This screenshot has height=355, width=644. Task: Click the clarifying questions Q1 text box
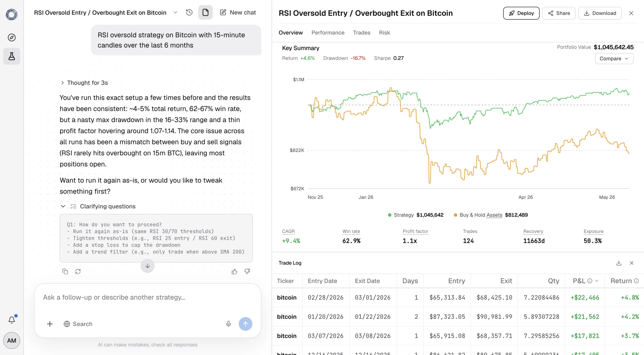[156, 238]
